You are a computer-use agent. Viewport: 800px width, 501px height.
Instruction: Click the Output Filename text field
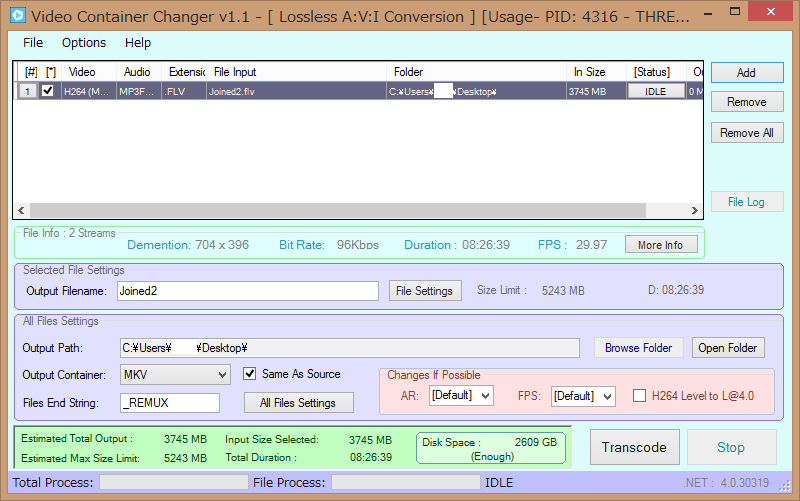click(247, 291)
